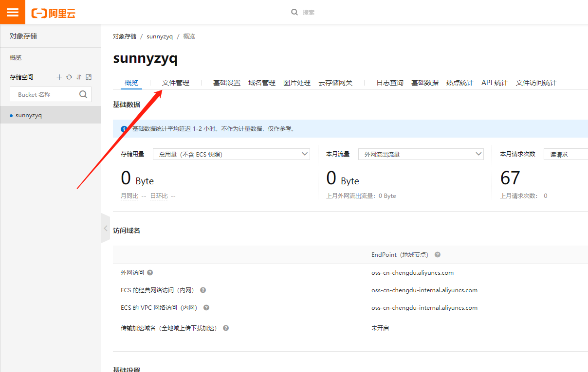Open the 图片处理 tab
Screen dimensions: 588x372
click(297, 83)
